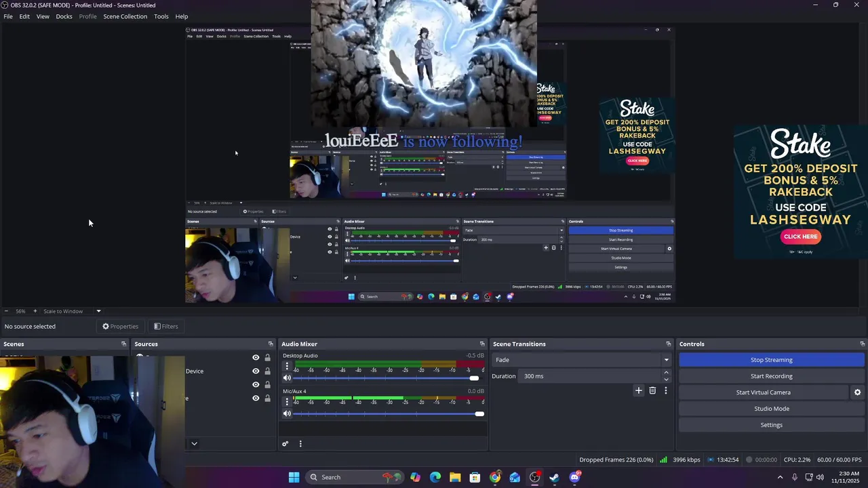Zoom in preview with plus icon

(35, 311)
